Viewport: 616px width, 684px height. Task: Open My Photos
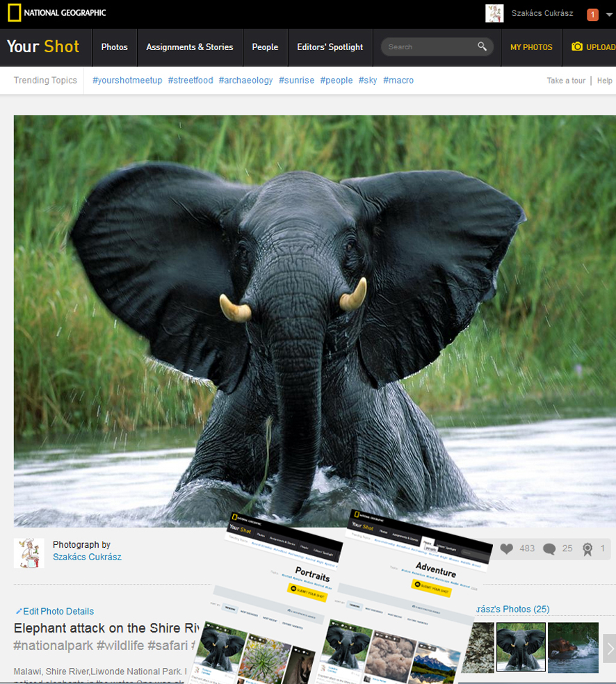(531, 47)
